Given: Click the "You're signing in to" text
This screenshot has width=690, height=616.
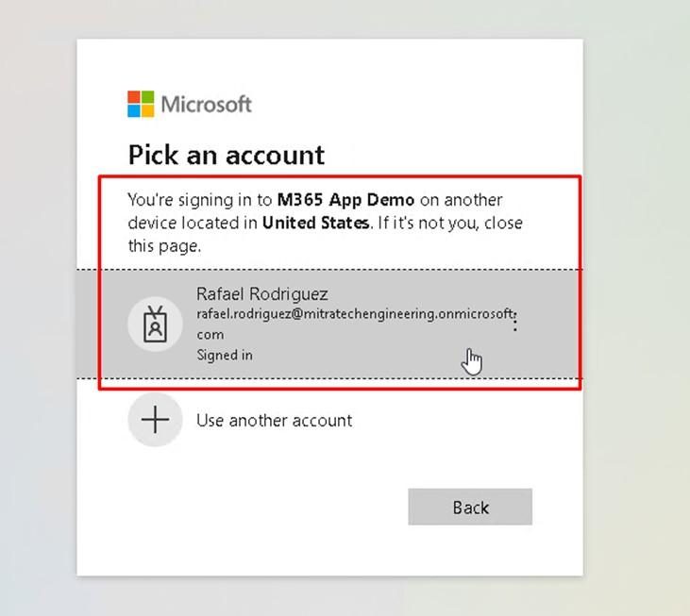Looking at the screenshot, I should click(200, 200).
